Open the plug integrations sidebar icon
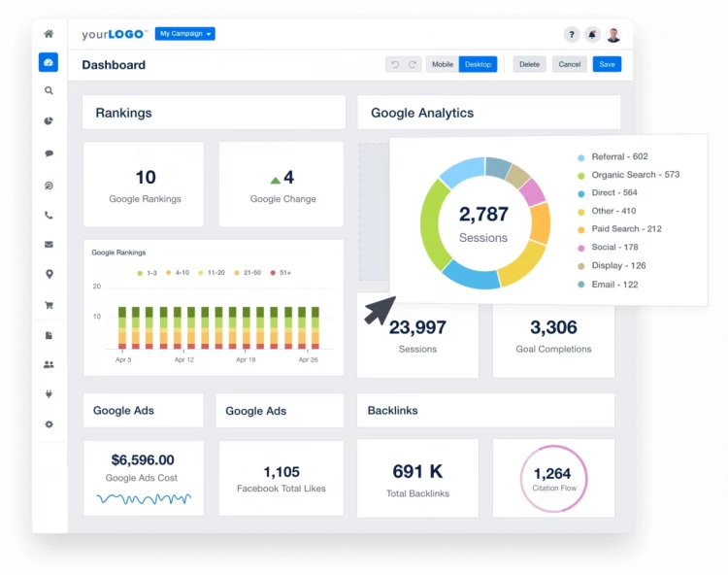 [49, 394]
